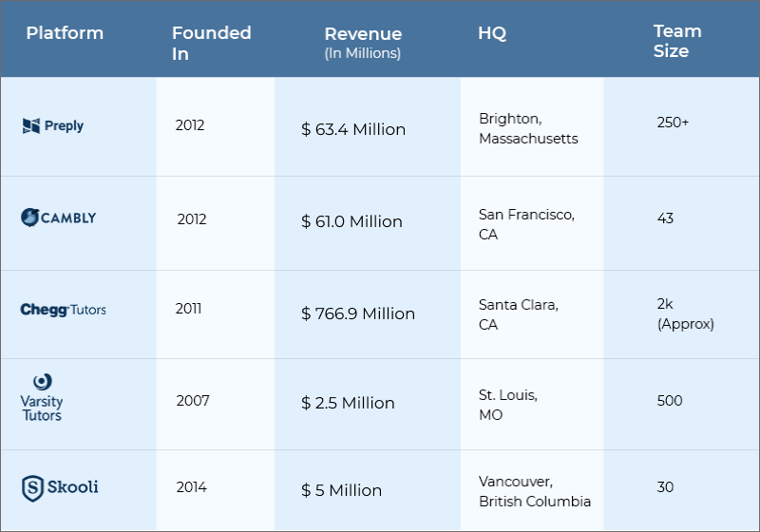The width and height of the screenshot is (760, 532).
Task: Click the Skooli shield logo
Action: [x=33, y=488]
